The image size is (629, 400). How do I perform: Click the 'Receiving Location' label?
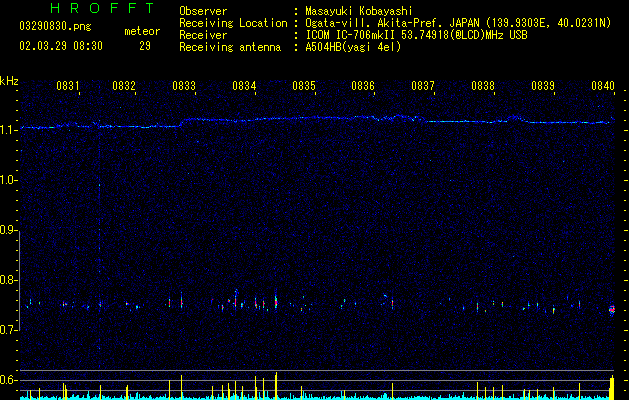[233, 23]
